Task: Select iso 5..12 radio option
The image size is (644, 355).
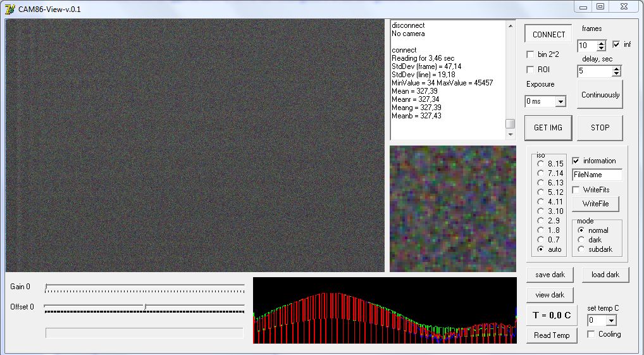Action: (x=540, y=192)
